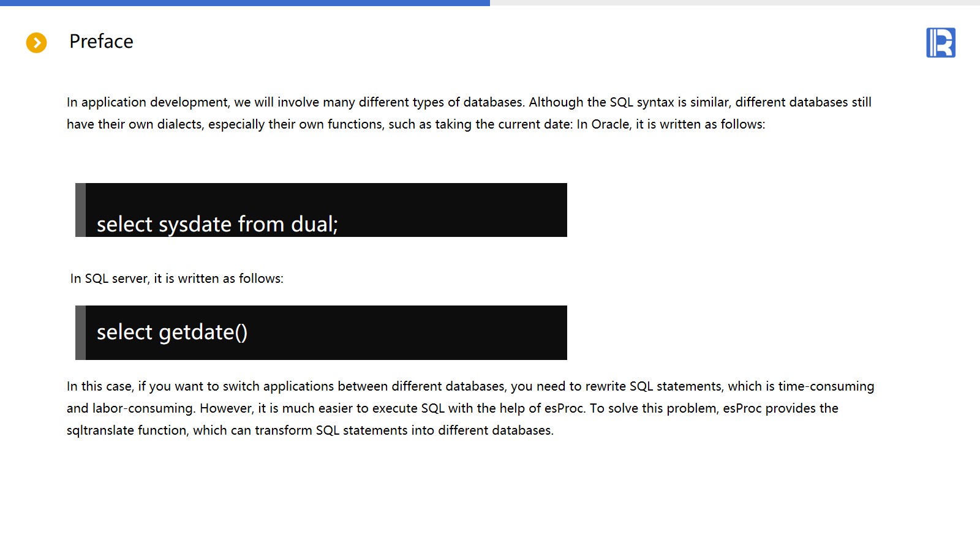The width and height of the screenshot is (980, 551).
Task: Click the word 'Oracle' in the intro paragraph
Action: pyautogui.click(x=610, y=124)
